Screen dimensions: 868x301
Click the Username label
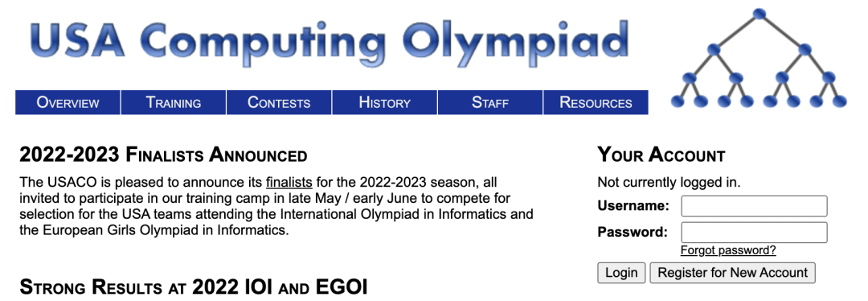[633, 206]
